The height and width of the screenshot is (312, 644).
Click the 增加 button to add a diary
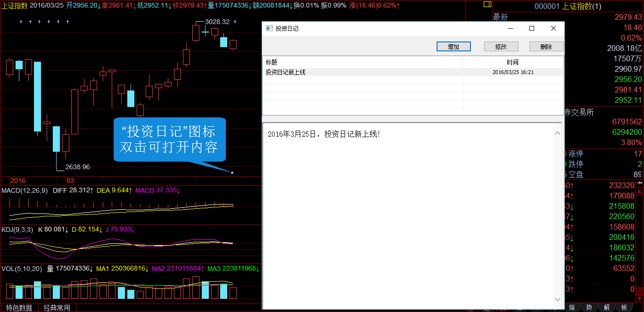(453, 46)
